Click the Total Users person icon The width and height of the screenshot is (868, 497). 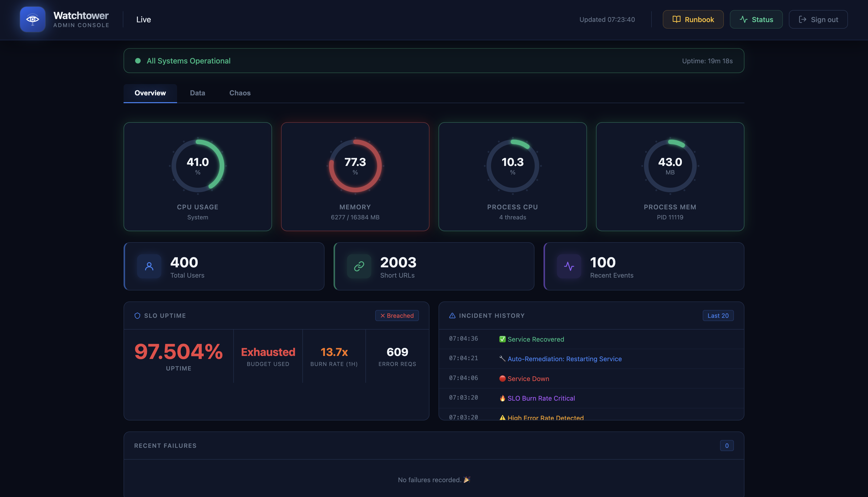tap(149, 266)
